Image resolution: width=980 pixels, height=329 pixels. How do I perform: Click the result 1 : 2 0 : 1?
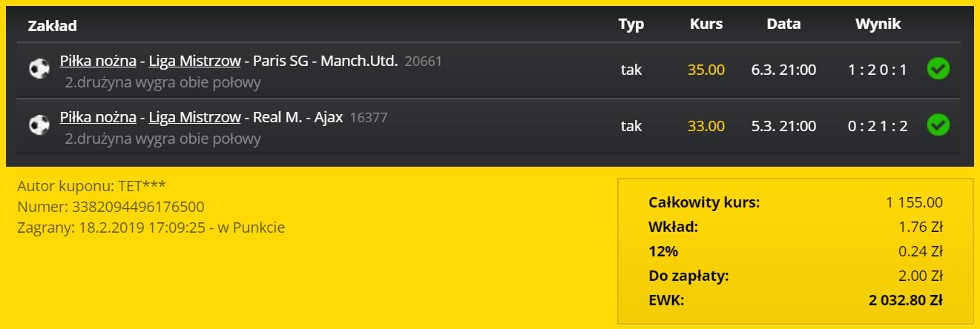(x=878, y=70)
